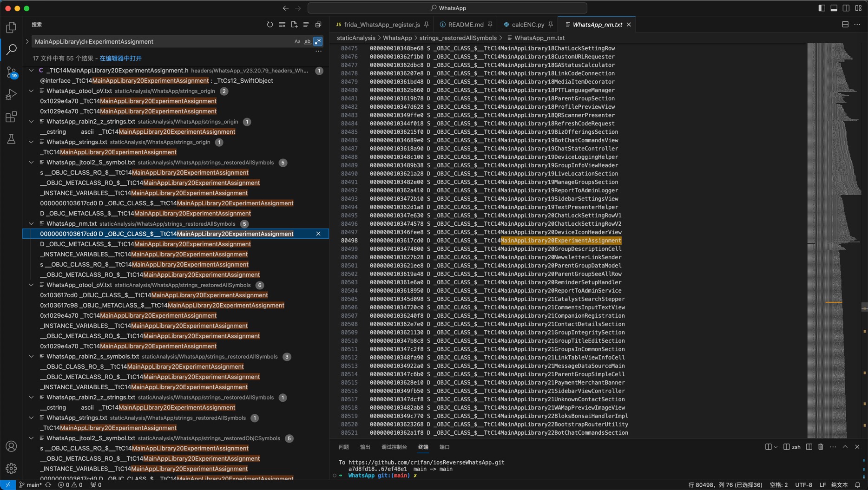Open the Output panel tab
Viewport: 868px width, 490px height.
click(365, 447)
